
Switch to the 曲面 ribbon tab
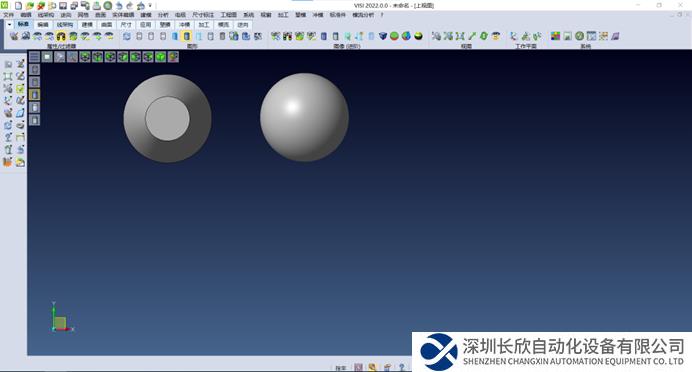(106, 25)
